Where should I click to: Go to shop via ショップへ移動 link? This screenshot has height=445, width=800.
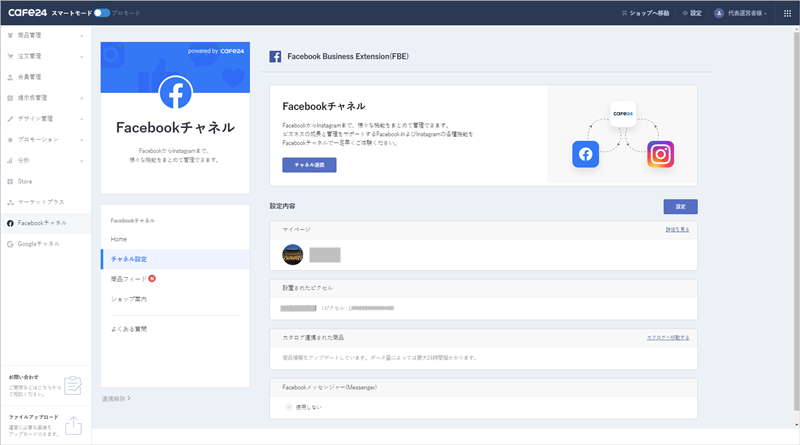(x=645, y=13)
